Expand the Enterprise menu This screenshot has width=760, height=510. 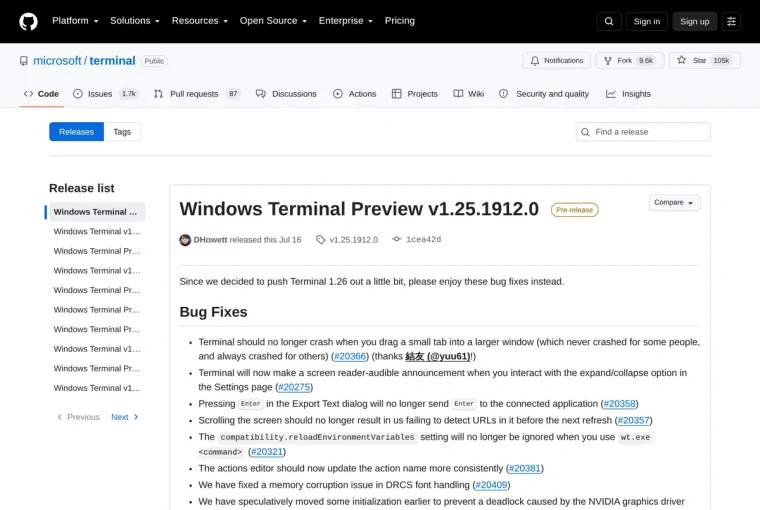[346, 21]
